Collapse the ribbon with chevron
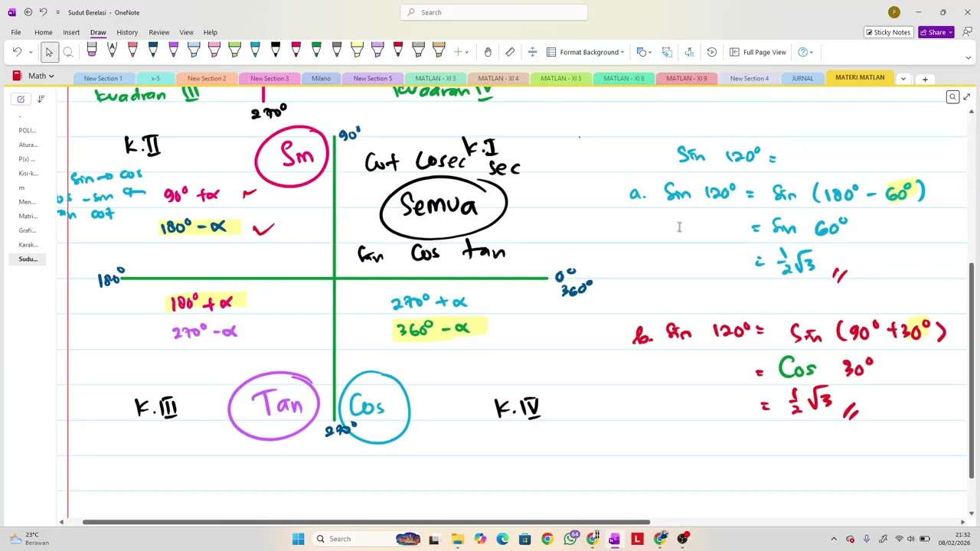The height and width of the screenshot is (551, 980). (x=968, y=58)
